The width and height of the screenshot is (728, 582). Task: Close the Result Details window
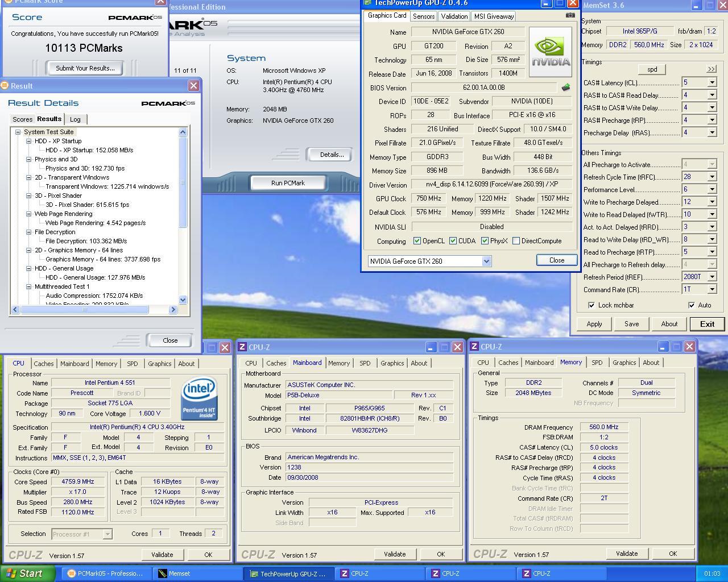(193, 85)
